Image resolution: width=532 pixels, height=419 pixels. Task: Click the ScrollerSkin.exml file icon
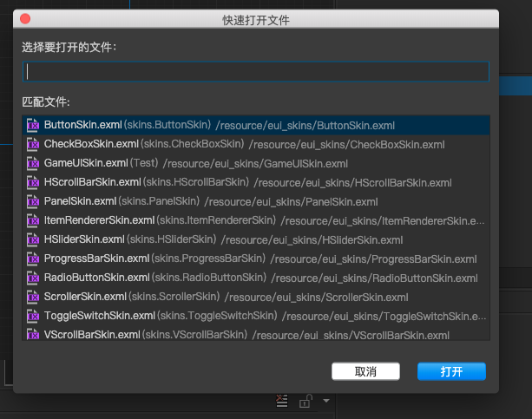(33, 297)
